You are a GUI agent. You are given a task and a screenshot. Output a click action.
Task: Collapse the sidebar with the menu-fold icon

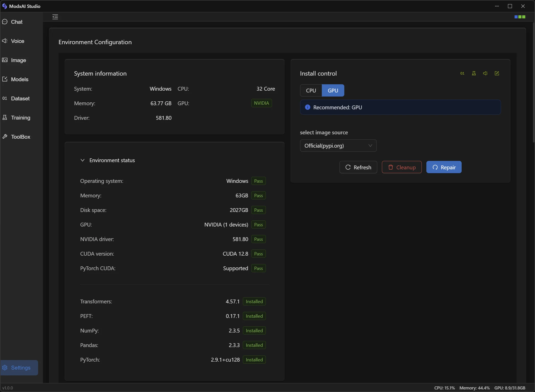pos(55,17)
